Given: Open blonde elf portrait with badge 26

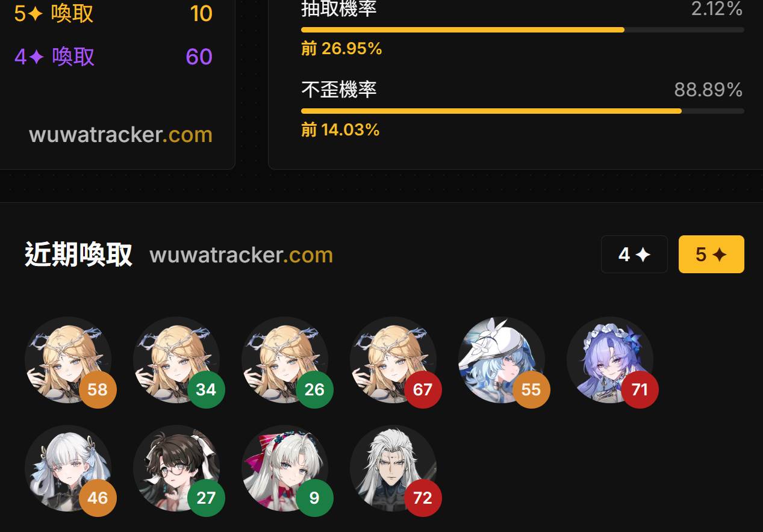Looking at the screenshot, I should pos(285,360).
